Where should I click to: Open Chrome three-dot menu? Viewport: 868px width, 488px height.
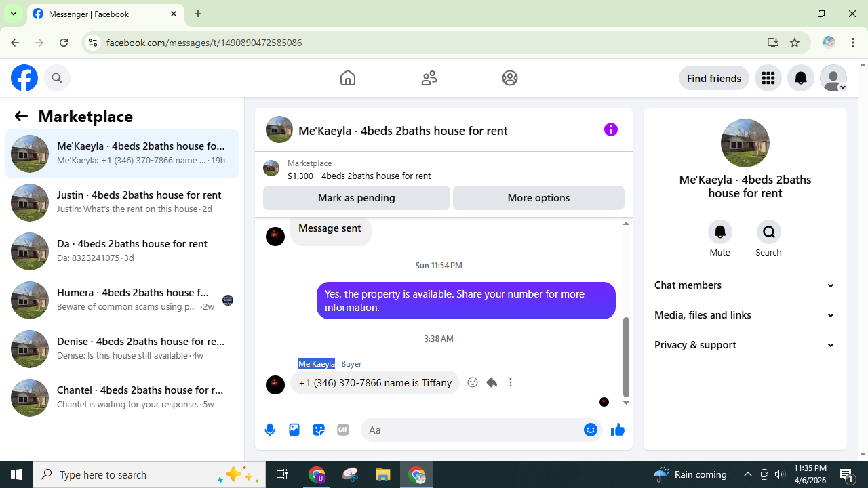(x=853, y=43)
